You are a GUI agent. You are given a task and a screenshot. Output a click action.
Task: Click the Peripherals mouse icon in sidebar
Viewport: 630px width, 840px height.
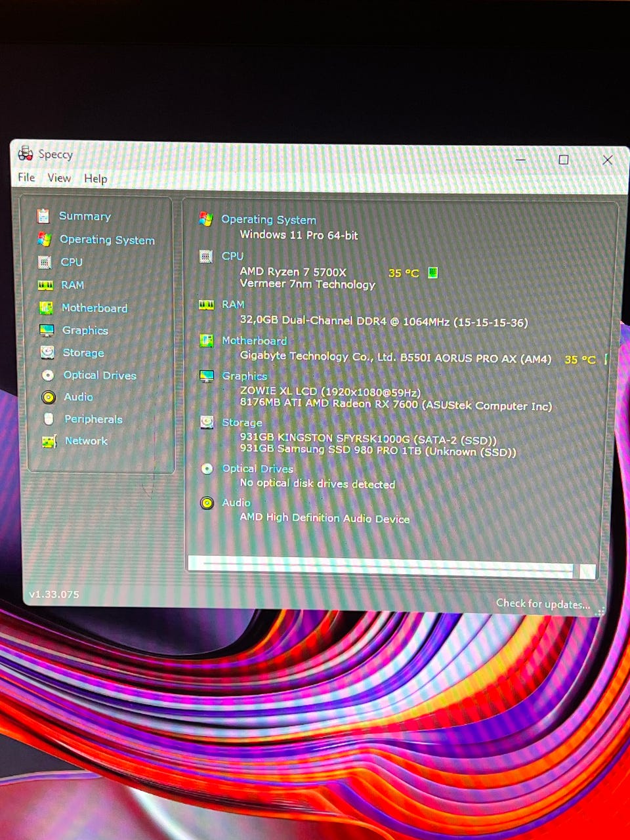[49, 419]
